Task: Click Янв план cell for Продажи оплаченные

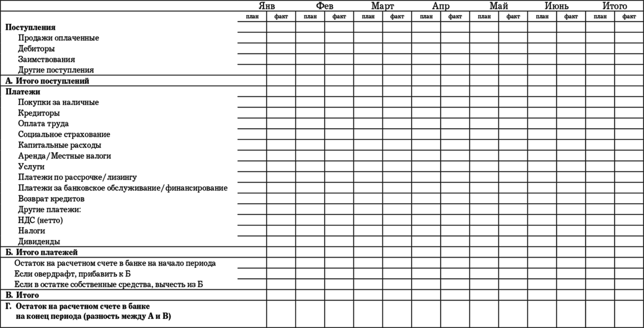Action: 252,38
